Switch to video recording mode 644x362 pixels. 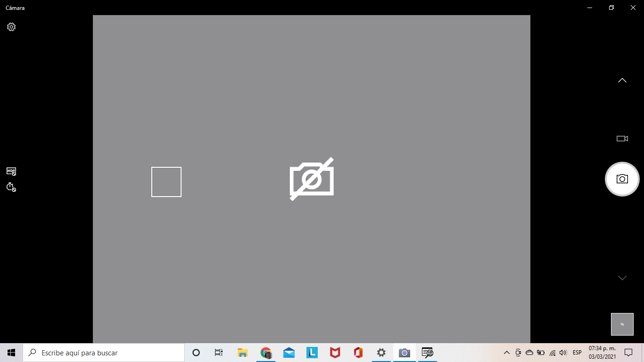[x=622, y=139]
